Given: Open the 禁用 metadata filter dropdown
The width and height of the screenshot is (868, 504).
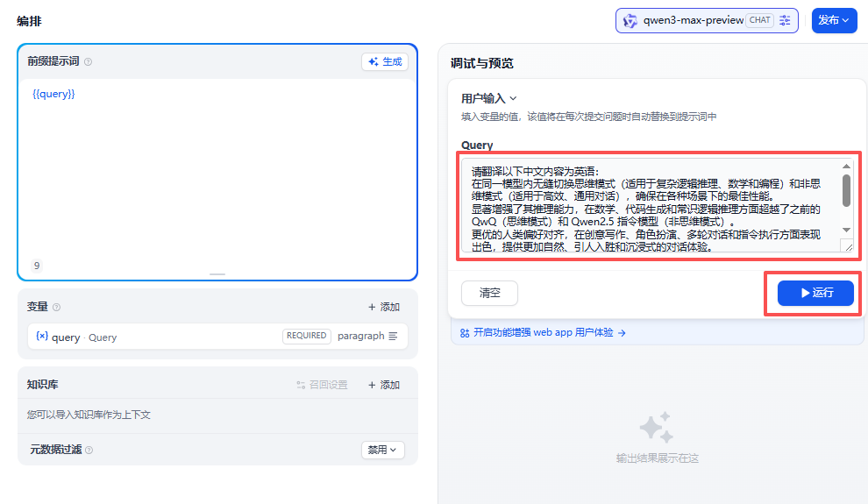Looking at the screenshot, I should click(x=383, y=450).
